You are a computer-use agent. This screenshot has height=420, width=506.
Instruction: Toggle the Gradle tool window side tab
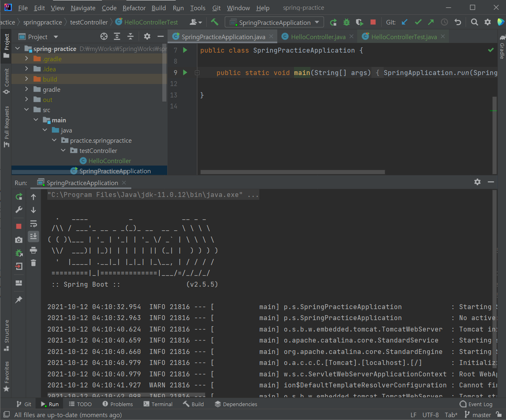pyautogui.click(x=502, y=47)
